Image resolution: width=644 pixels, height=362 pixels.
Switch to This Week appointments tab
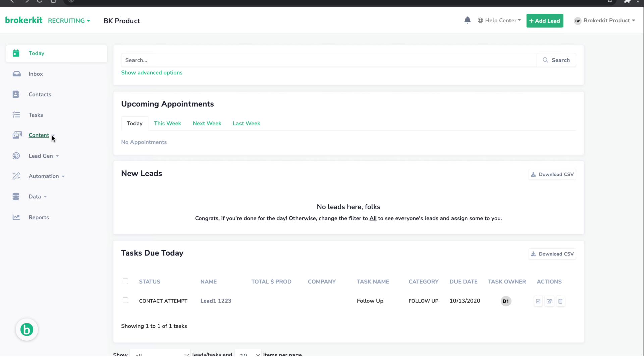[x=167, y=123]
